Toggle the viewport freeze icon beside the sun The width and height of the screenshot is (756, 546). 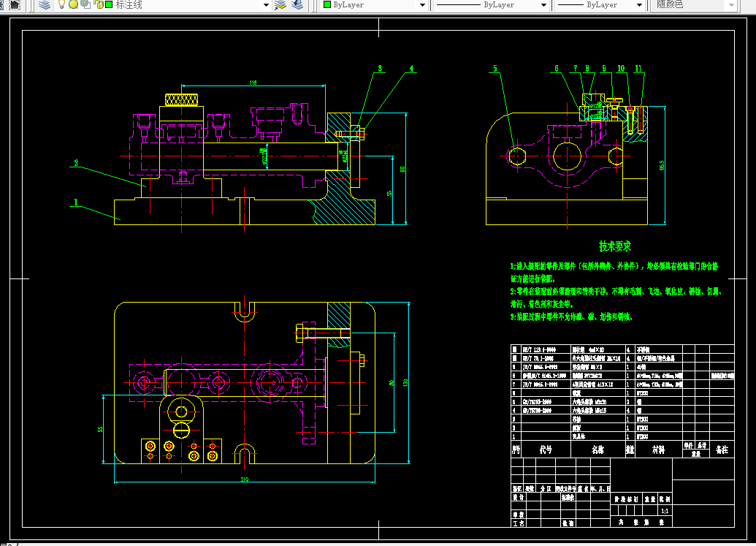point(85,5)
